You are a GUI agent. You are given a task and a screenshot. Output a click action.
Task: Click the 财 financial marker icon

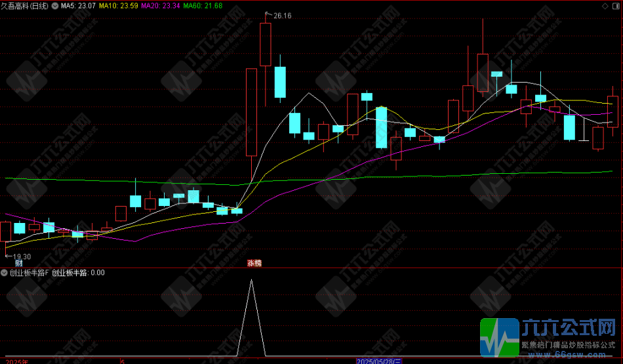pos(9,263)
